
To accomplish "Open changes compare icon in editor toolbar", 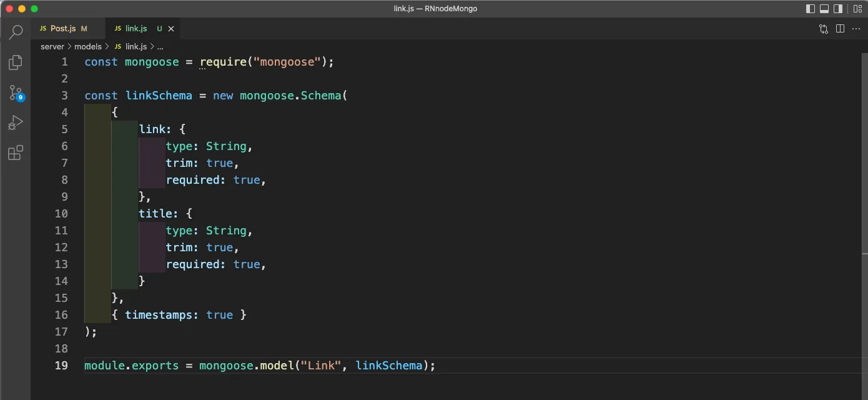I will [x=824, y=29].
